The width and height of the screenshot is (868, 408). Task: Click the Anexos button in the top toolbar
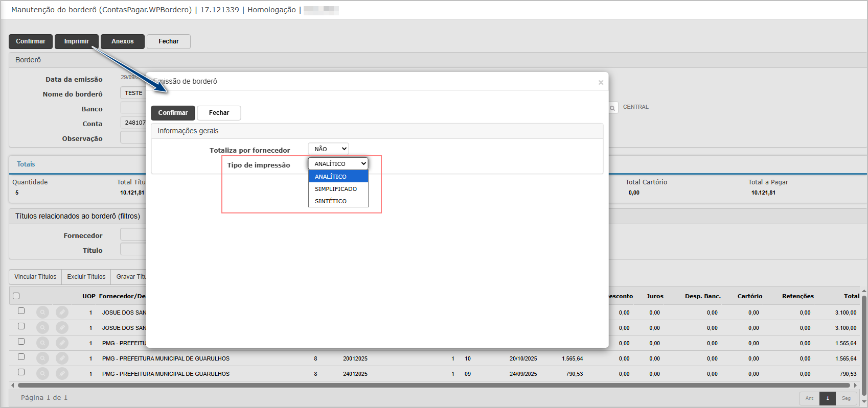[x=123, y=41]
